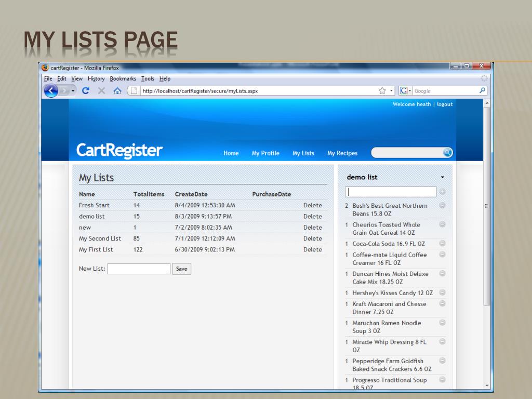Open the My Recipes nav link
This screenshot has height=399, width=532.
point(342,153)
